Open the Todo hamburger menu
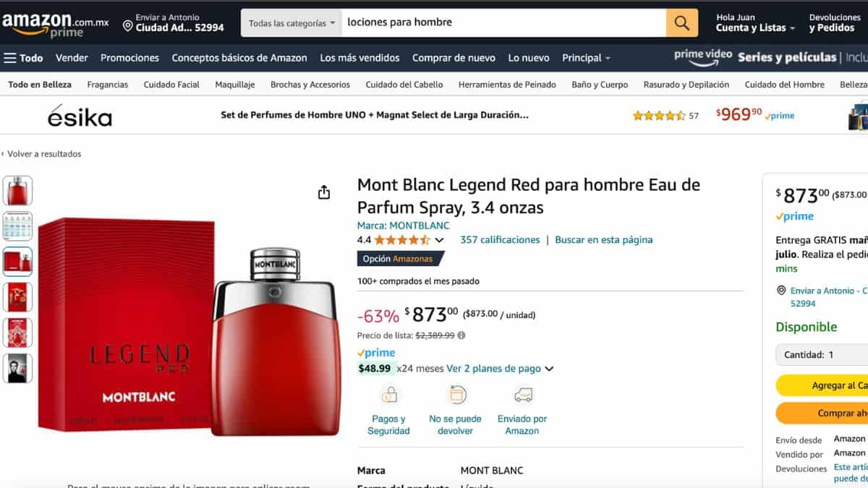 tap(23, 58)
